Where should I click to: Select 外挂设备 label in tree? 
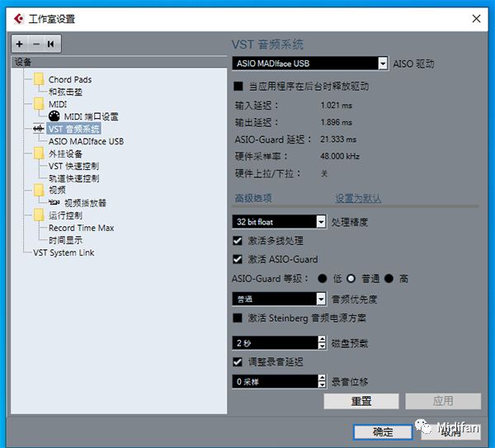[x=65, y=153]
